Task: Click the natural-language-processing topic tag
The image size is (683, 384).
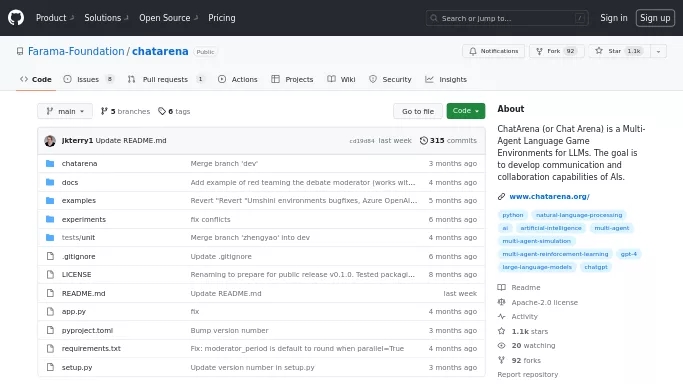Action: [x=579, y=215]
